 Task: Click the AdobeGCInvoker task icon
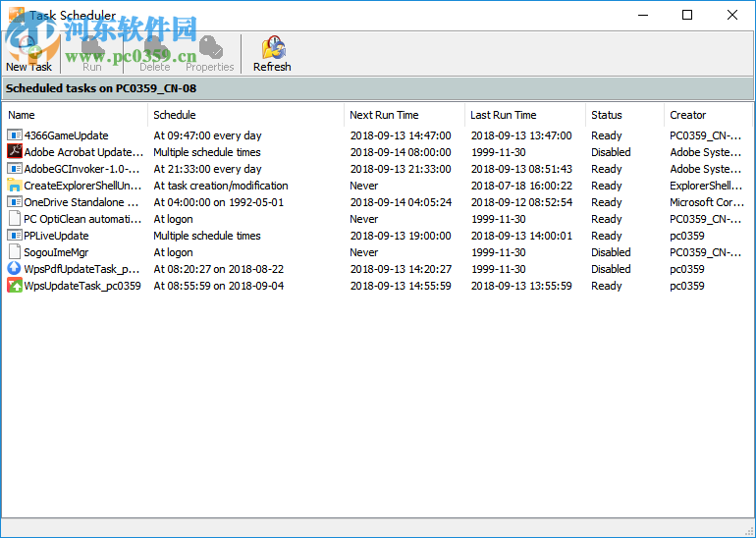coord(15,169)
